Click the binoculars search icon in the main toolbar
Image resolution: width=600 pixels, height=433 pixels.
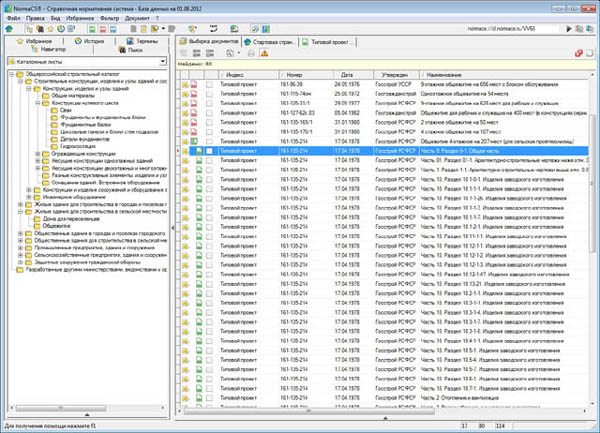click(40, 29)
